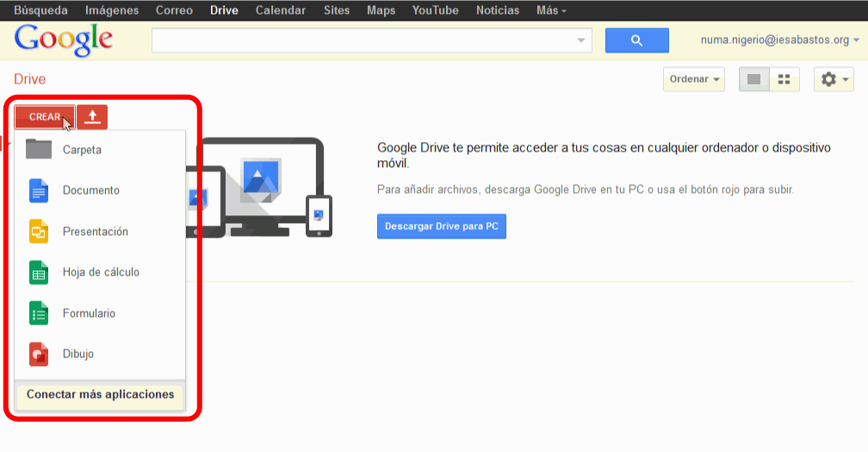The image size is (868, 452).
Task: Click the red Drive heading link
Action: click(x=30, y=79)
